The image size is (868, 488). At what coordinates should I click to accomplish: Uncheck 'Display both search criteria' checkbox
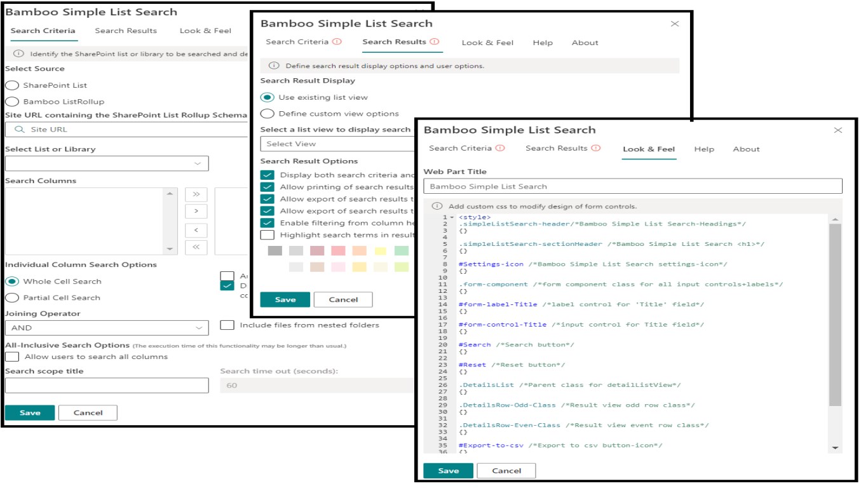pyautogui.click(x=268, y=175)
